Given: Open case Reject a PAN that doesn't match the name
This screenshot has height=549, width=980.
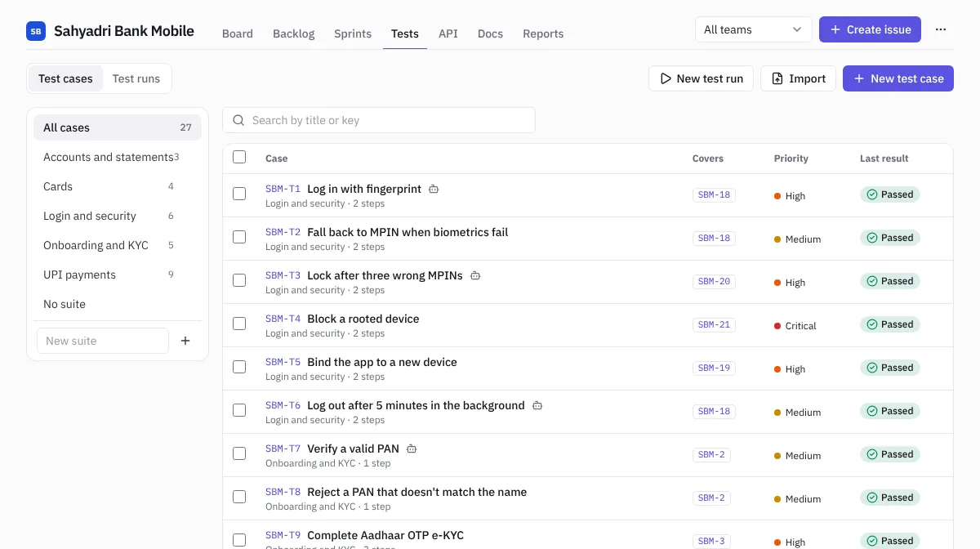Looking at the screenshot, I should coord(416,492).
